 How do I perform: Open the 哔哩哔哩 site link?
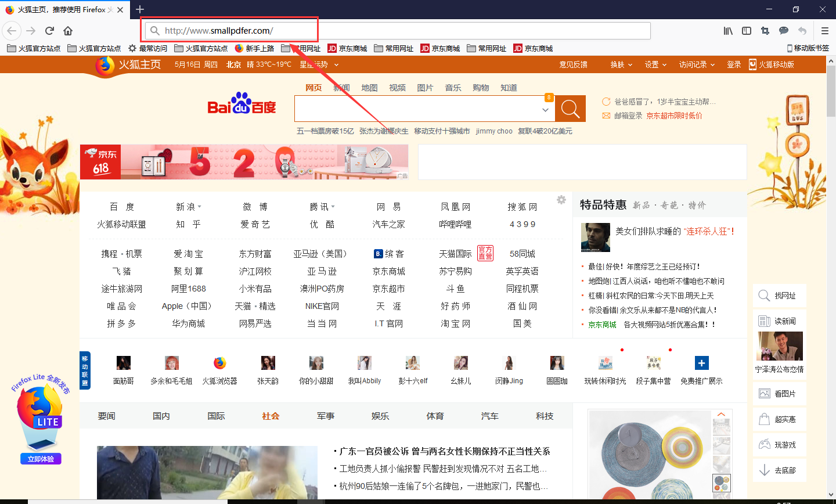point(455,224)
